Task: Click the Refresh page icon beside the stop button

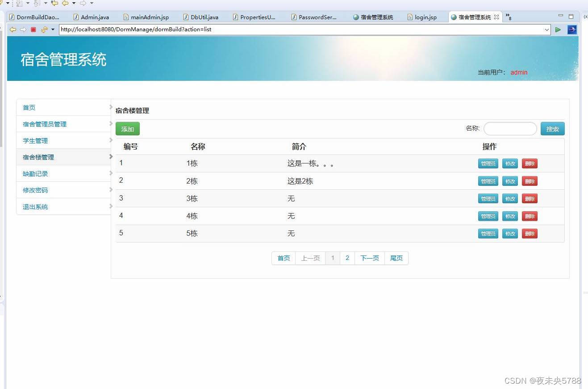Action: point(43,29)
